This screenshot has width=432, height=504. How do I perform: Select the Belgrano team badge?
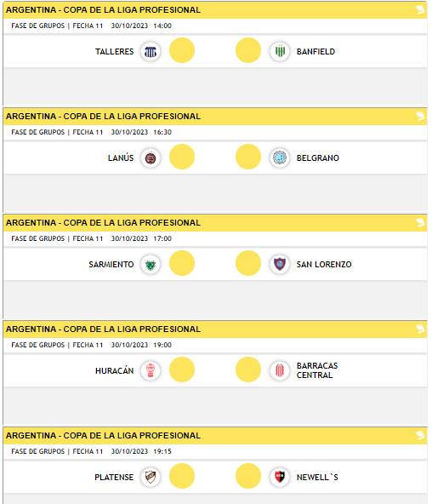point(280,157)
